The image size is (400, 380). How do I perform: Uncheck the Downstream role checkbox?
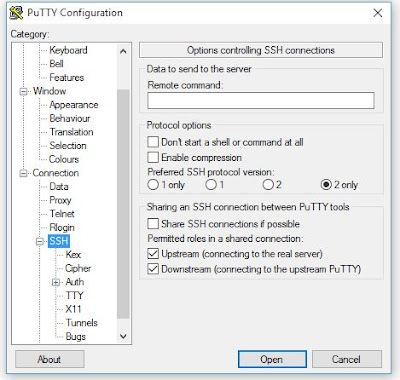tap(153, 269)
